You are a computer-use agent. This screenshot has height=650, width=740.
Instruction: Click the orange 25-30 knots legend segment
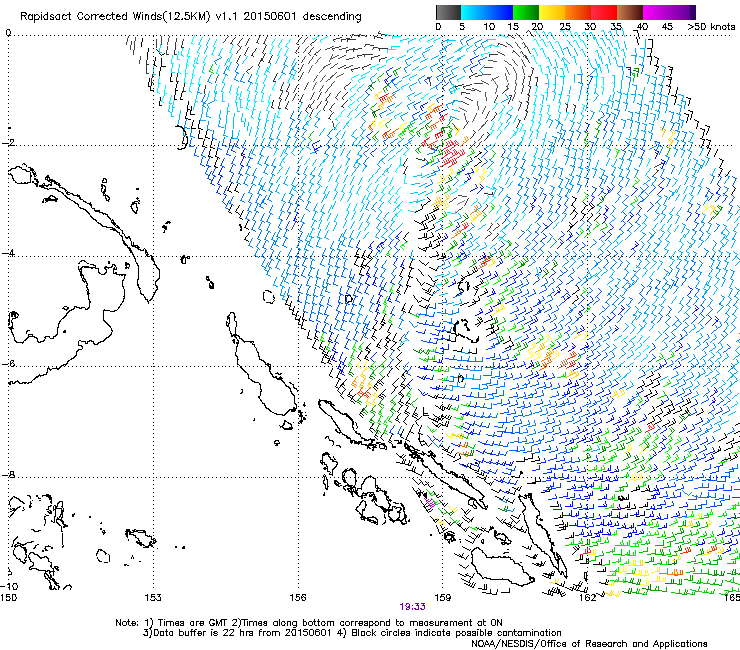(578, 12)
